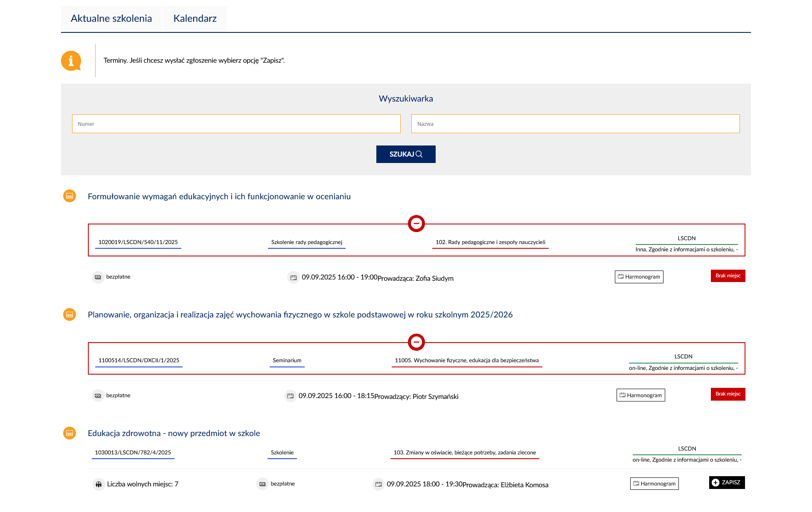Click calendar icon next to 09.09.2025 18:00 - 19:30
Image resolution: width=812 pixels, height=512 pixels.
(x=378, y=484)
